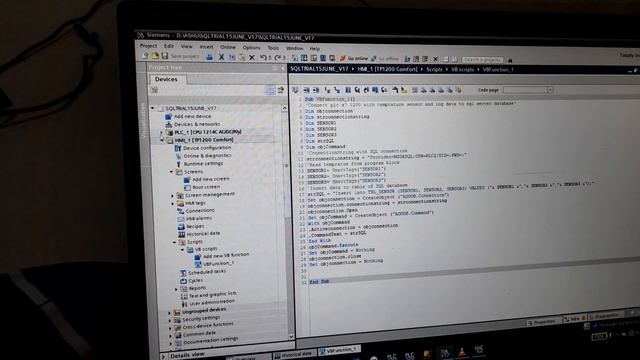The height and width of the screenshot is (360, 640).
Task: Collapse the Project tree panel arrow
Action: [282, 69]
